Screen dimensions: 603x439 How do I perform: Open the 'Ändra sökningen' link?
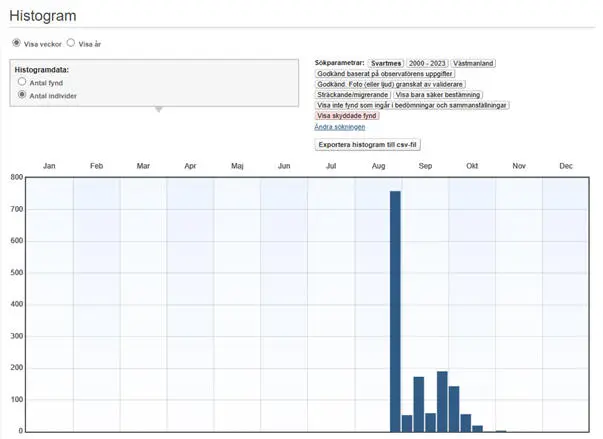coord(340,127)
